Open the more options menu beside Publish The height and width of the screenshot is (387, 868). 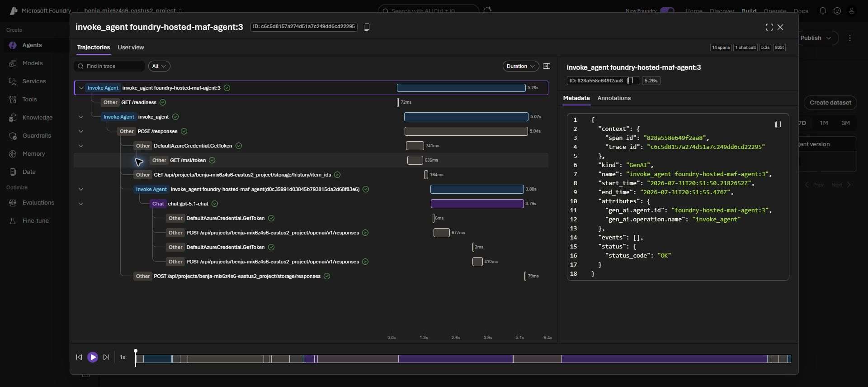tap(850, 38)
